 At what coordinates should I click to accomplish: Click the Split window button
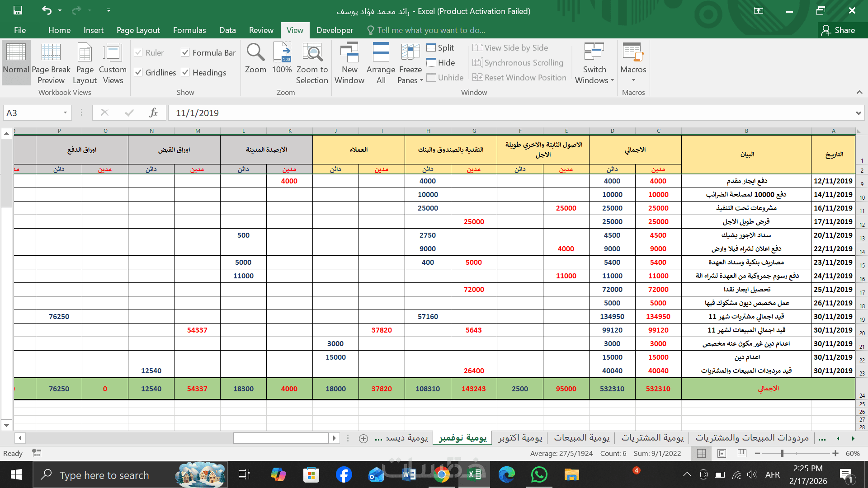coord(440,48)
